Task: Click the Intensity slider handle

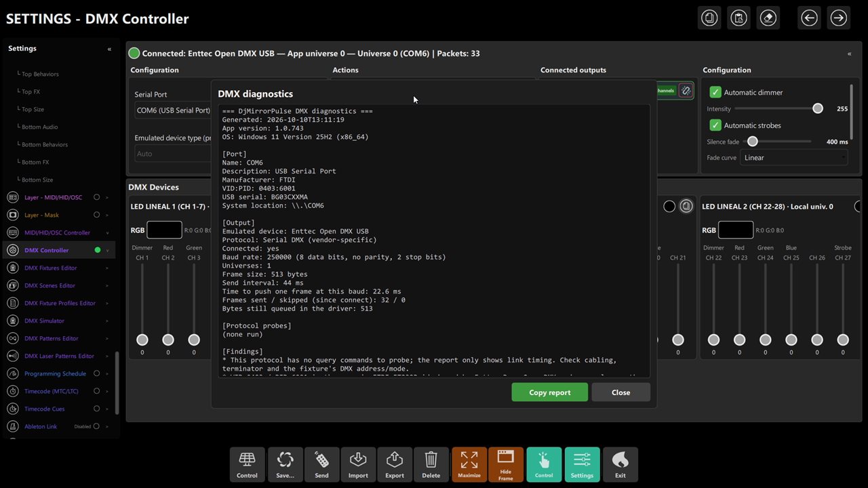Action: [x=818, y=108]
